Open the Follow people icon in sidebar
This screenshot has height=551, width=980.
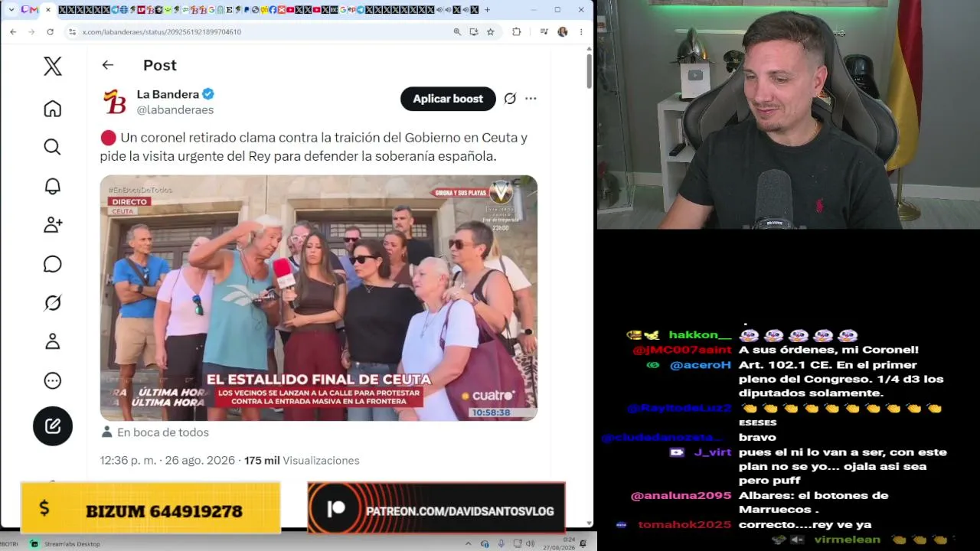52,225
